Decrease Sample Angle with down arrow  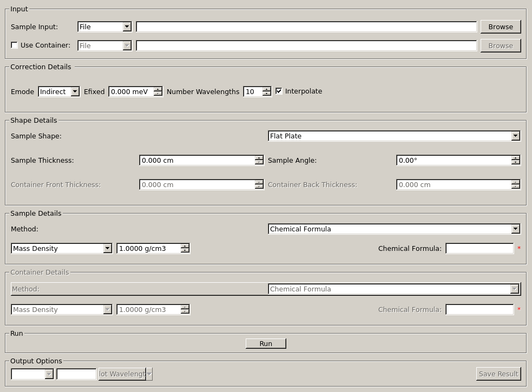point(516,163)
